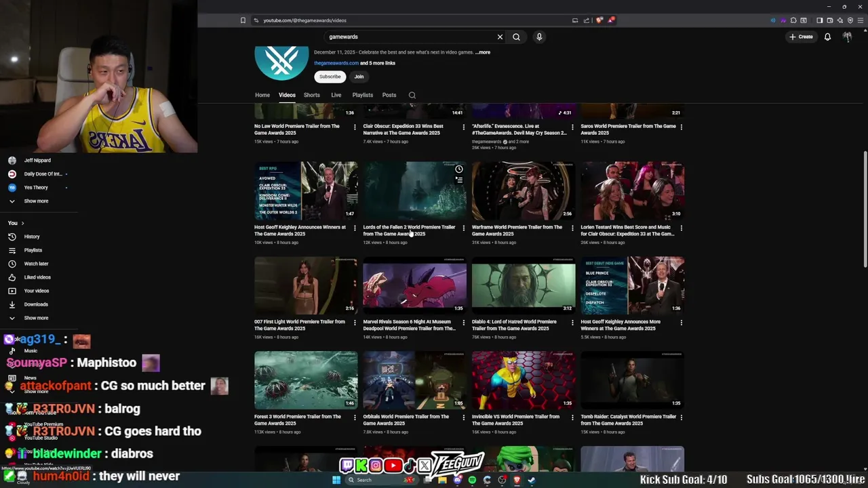Open Lorien Testard Wins Best Score video title

[628, 230]
